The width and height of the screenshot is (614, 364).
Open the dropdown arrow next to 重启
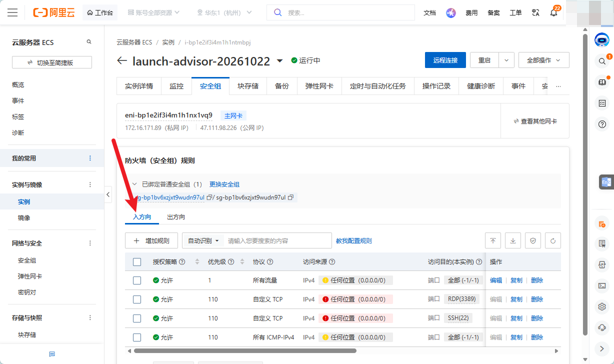(506, 60)
